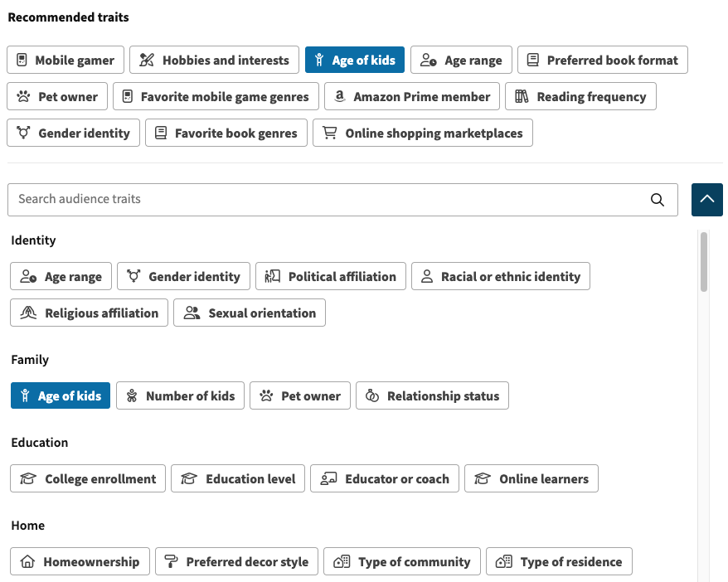Add the Number of kids trait
Viewport: 728px width, 582px height.
pyautogui.click(x=180, y=395)
